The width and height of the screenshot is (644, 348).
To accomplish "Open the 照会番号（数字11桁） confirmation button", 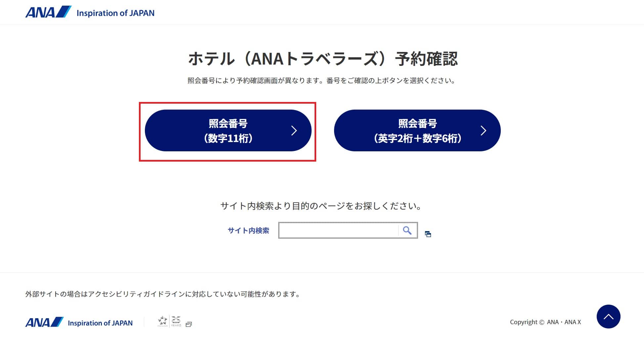I will click(228, 130).
